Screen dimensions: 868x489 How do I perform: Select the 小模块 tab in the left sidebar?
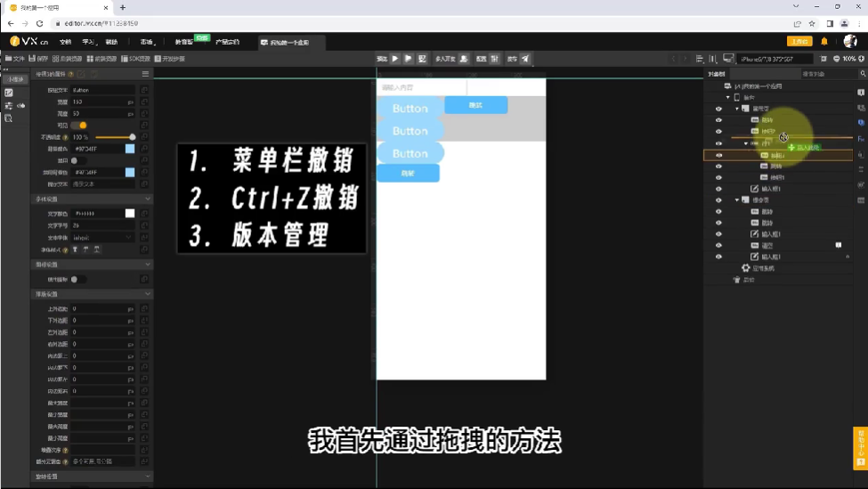(15, 79)
